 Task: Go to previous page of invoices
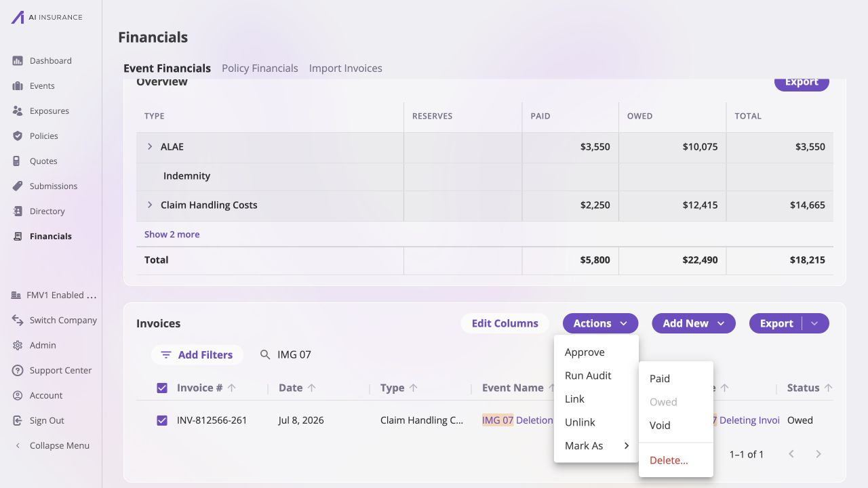click(791, 454)
